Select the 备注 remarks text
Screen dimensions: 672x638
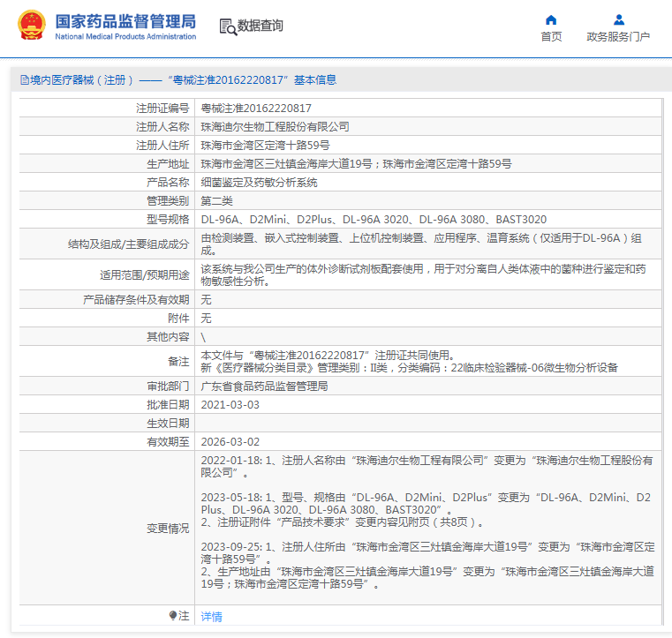coord(409,362)
